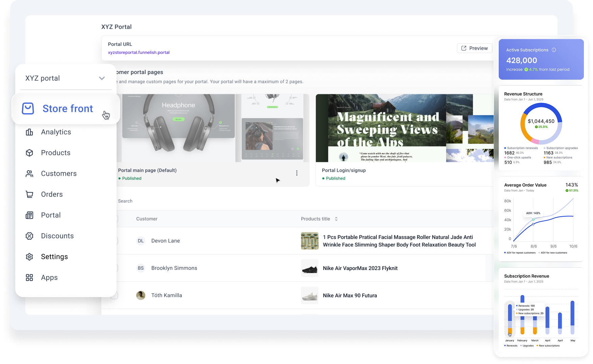Click the Discounts badge icon
The image size is (593, 364).
29,236
